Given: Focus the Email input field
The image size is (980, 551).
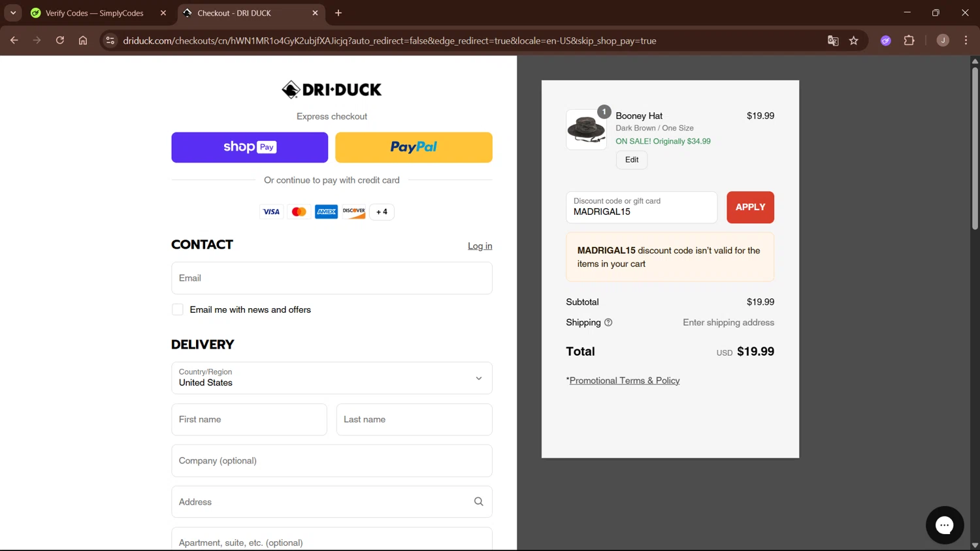Looking at the screenshot, I should [x=332, y=278].
